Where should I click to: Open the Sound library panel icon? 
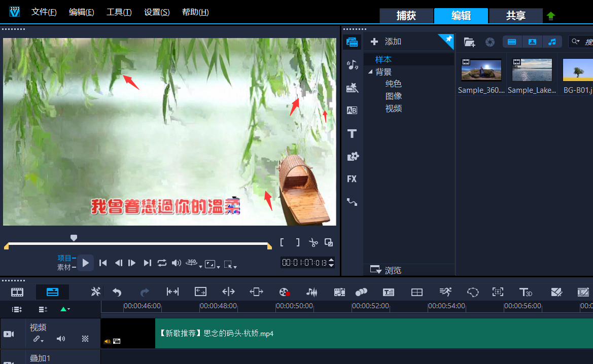[x=352, y=65]
